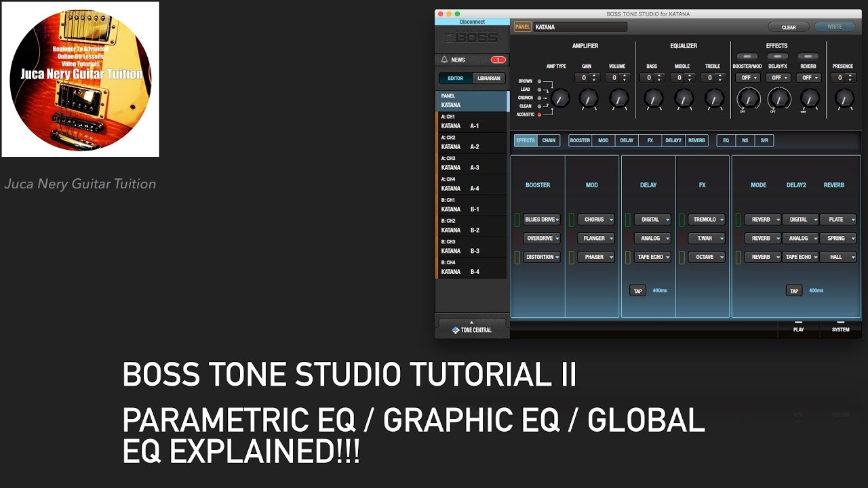
Task: Click the green slot indicator beside BLUES DRIVE
Action: (x=517, y=220)
